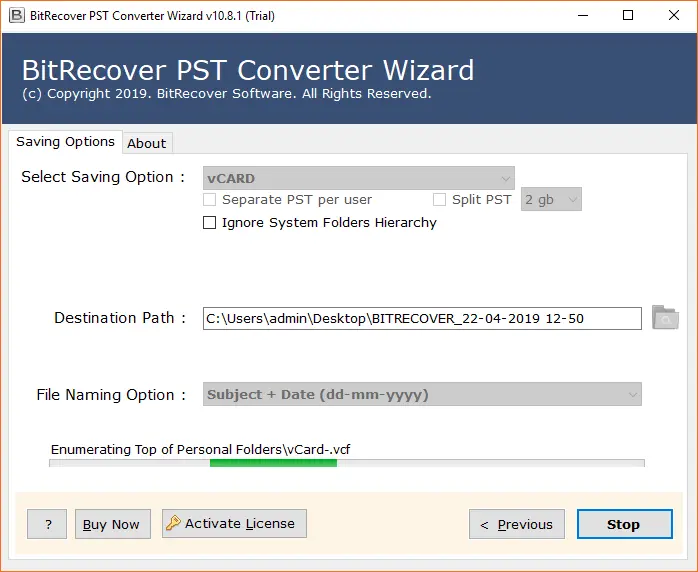Close the PST Converter Wizard window
This screenshot has height=572, width=698.
tap(673, 15)
